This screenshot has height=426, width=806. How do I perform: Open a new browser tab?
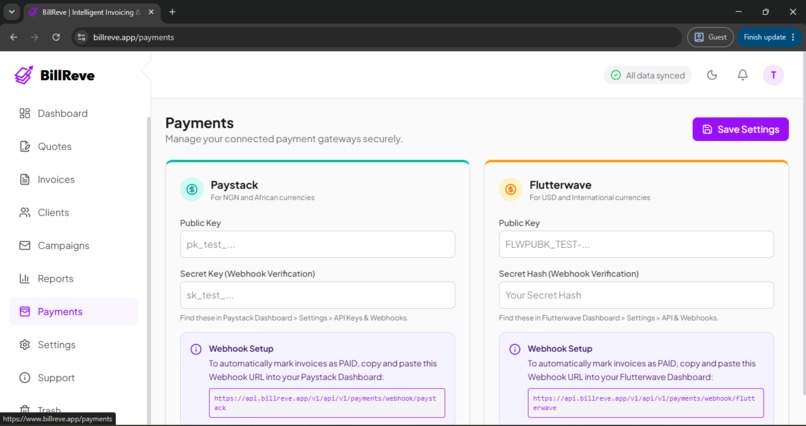(x=172, y=12)
